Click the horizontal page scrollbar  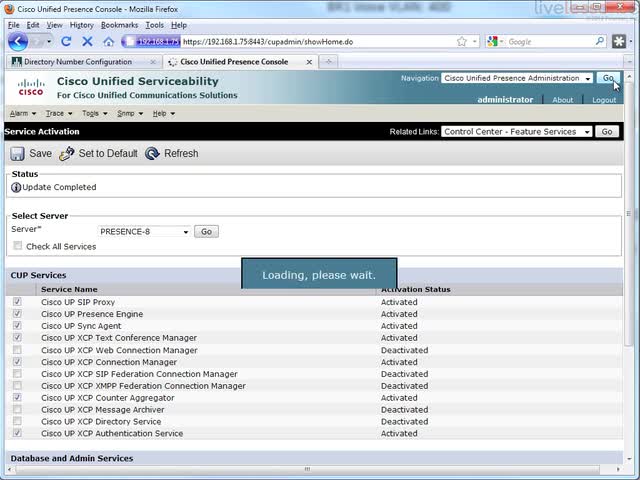coord(308,469)
